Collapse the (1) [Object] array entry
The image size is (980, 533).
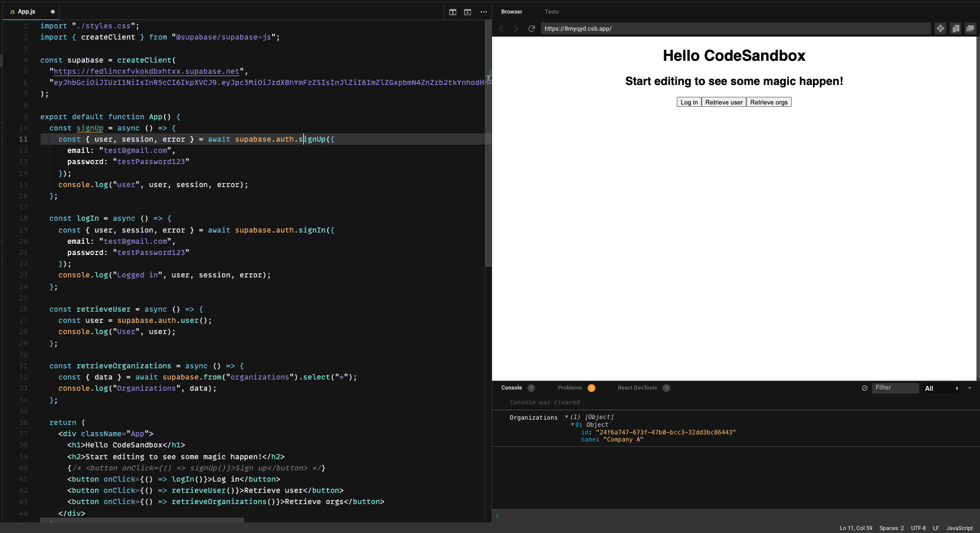click(567, 417)
